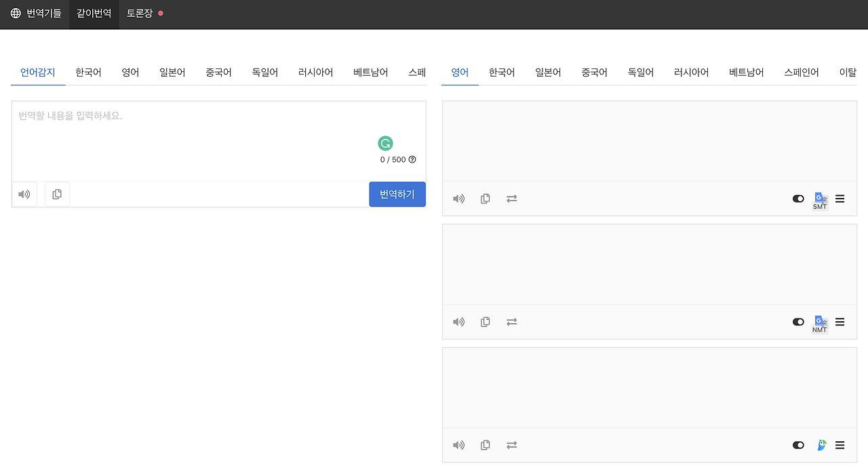The height and width of the screenshot is (469, 868).
Task: Click the Google NMT result text area
Action: tap(650, 264)
